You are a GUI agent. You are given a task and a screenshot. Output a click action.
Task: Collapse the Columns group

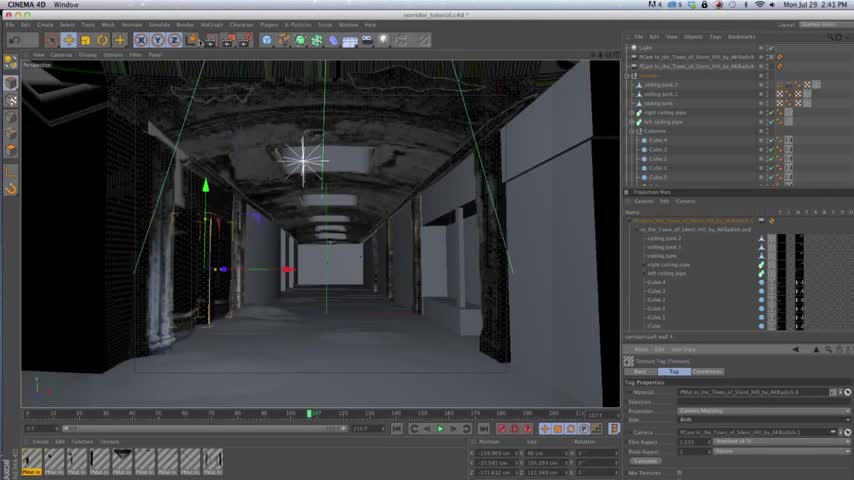pos(632,131)
